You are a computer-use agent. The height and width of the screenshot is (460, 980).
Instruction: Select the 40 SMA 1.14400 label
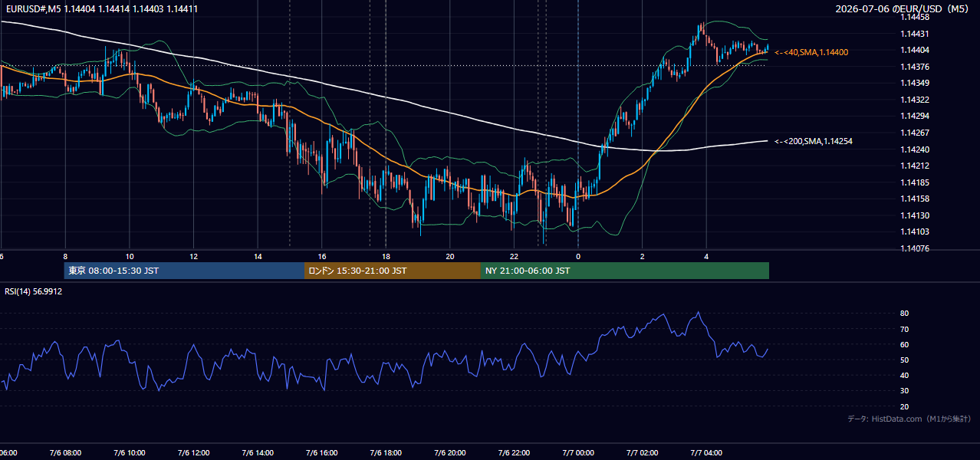click(x=811, y=52)
